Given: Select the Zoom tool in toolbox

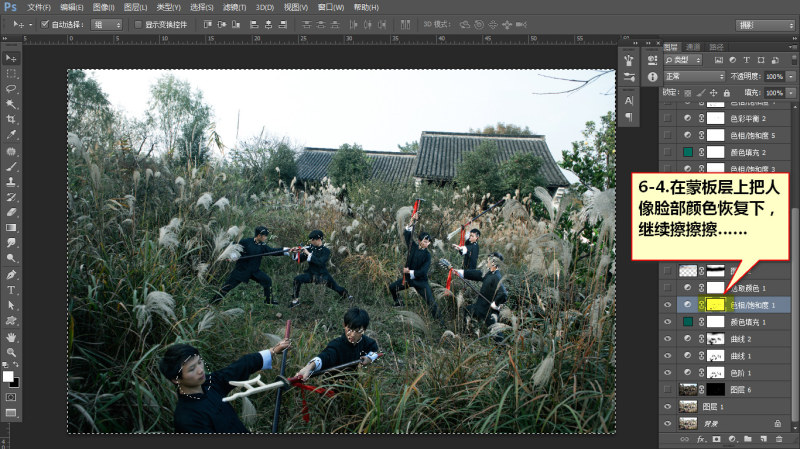Looking at the screenshot, I should (11, 352).
